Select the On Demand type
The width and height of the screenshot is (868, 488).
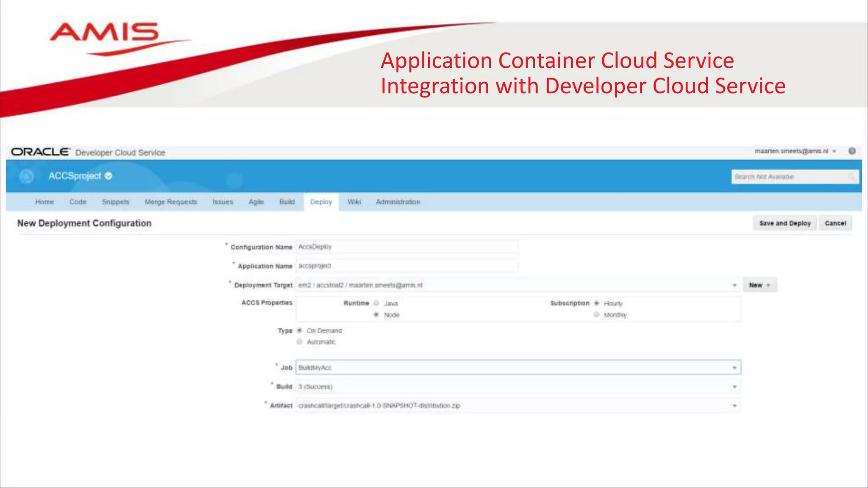299,330
